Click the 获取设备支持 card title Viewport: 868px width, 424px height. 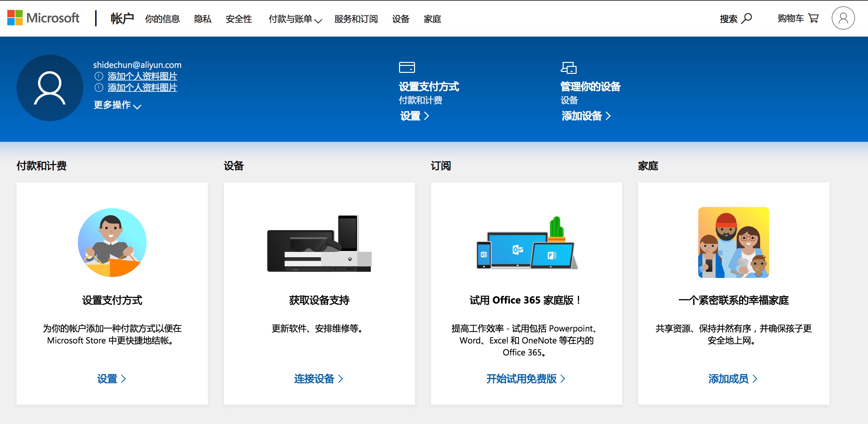click(x=319, y=300)
